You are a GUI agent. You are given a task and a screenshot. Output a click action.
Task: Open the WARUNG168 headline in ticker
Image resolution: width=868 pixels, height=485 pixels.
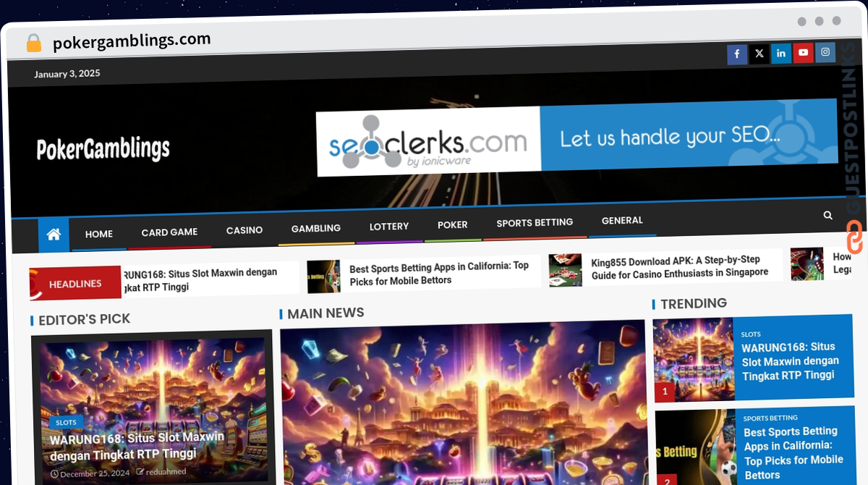(200, 279)
